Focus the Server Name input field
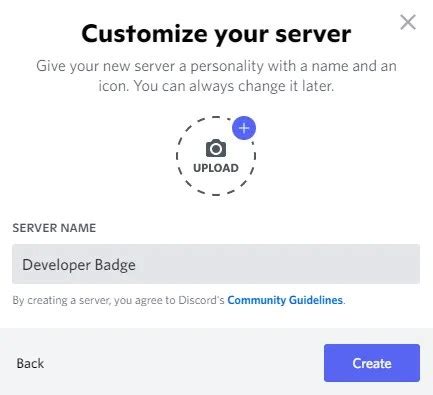This screenshot has height=395, width=433. pyautogui.click(x=216, y=264)
